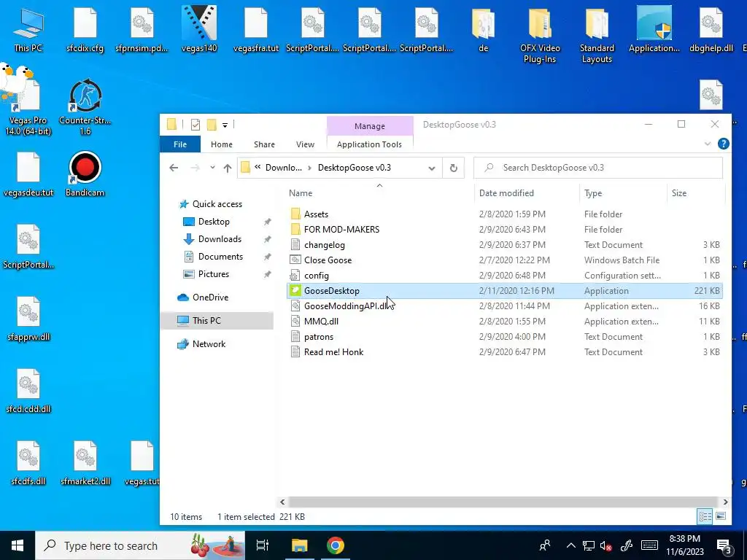This screenshot has height=560, width=747.
Task: Open recent locations dropdown arrow
Action: 212,168
